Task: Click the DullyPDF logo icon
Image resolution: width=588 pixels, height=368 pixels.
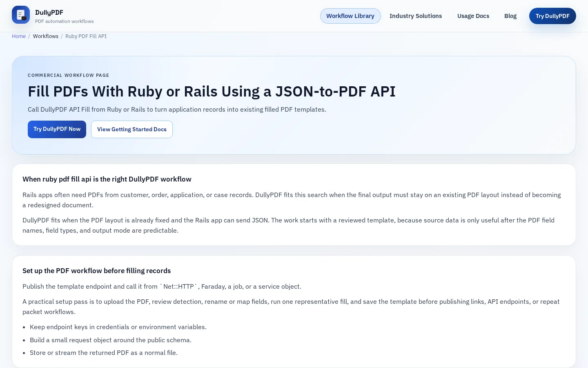Action: [x=21, y=15]
